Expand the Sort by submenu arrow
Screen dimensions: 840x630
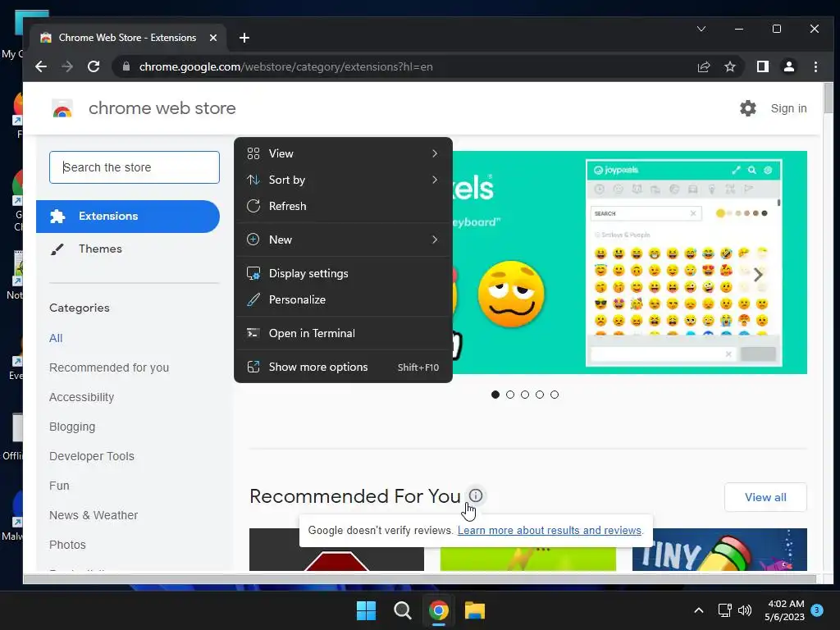click(x=435, y=180)
